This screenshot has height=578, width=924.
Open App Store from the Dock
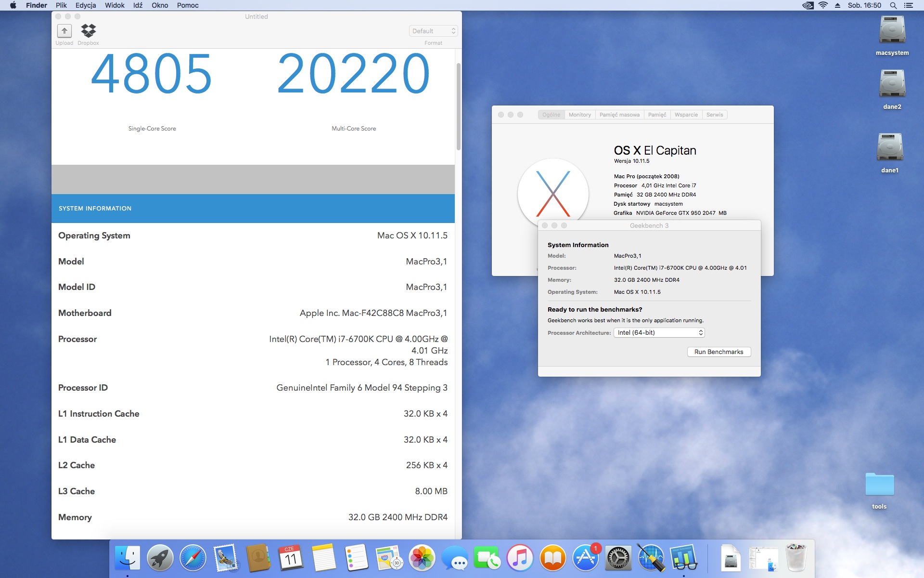click(585, 559)
